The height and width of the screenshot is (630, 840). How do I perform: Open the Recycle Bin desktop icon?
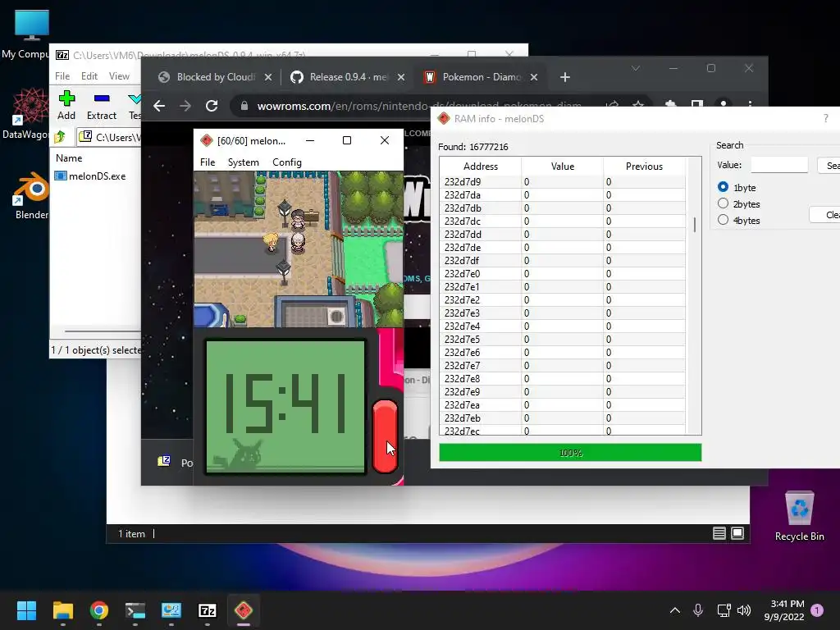click(799, 516)
